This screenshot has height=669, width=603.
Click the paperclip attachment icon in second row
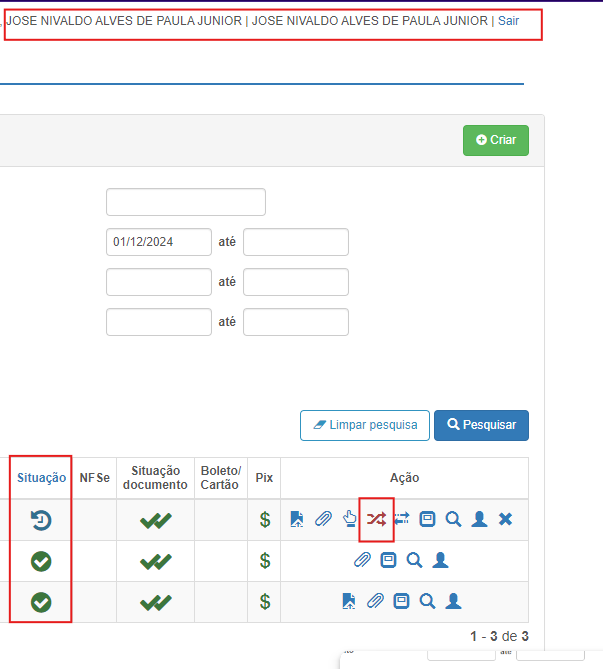[x=363, y=560]
